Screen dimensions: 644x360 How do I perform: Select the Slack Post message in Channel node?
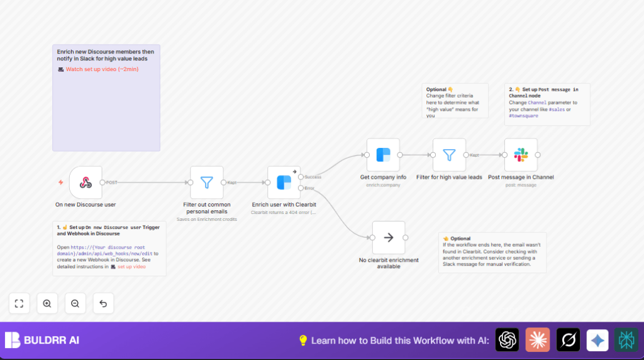pos(521,155)
